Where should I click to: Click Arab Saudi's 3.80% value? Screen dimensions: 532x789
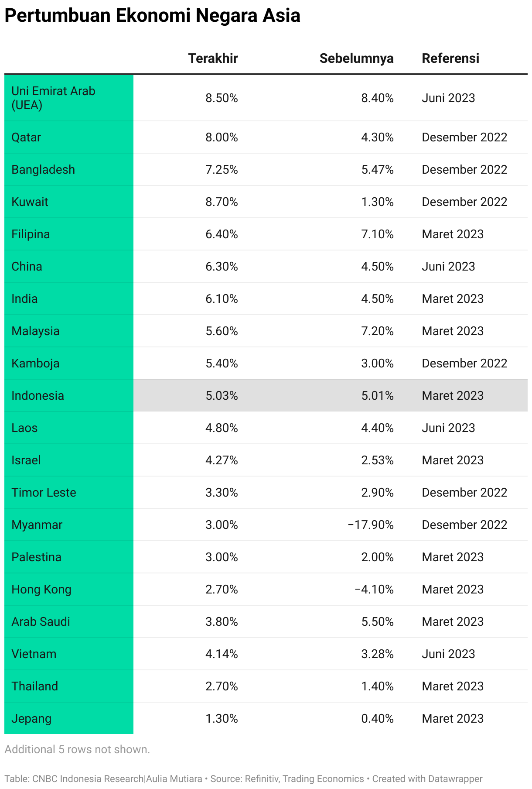222,621
